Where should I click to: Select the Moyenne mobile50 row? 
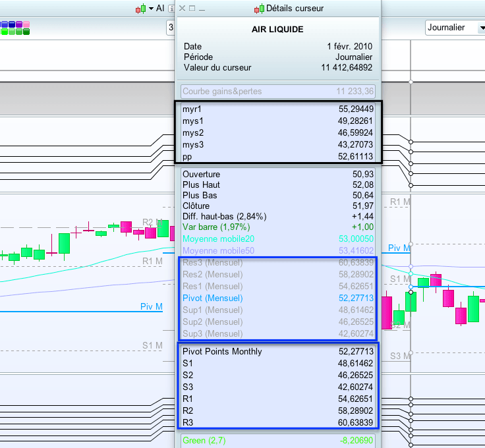click(x=278, y=250)
